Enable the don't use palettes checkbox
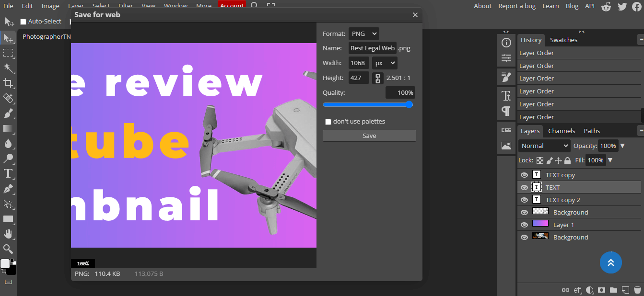Screen dimensions: 644x296 [328, 122]
